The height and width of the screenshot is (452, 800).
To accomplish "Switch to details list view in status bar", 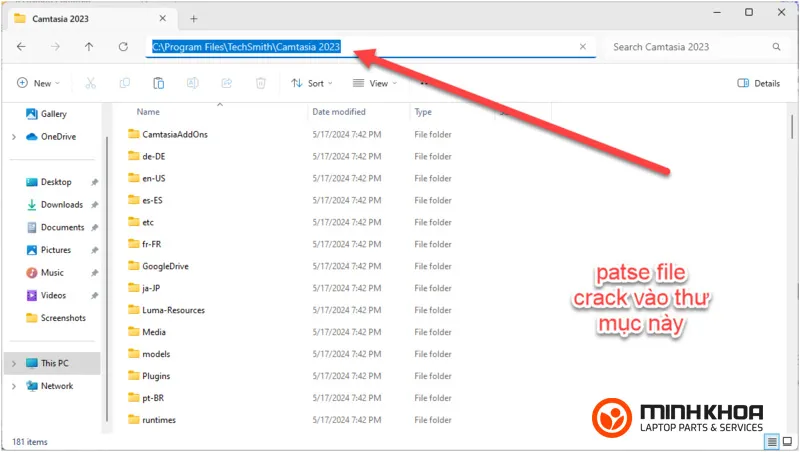I will (772, 441).
